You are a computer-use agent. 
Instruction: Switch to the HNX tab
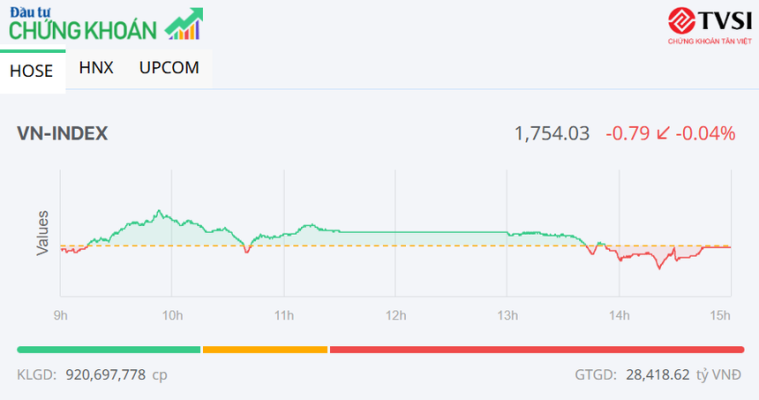click(x=96, y=68)
